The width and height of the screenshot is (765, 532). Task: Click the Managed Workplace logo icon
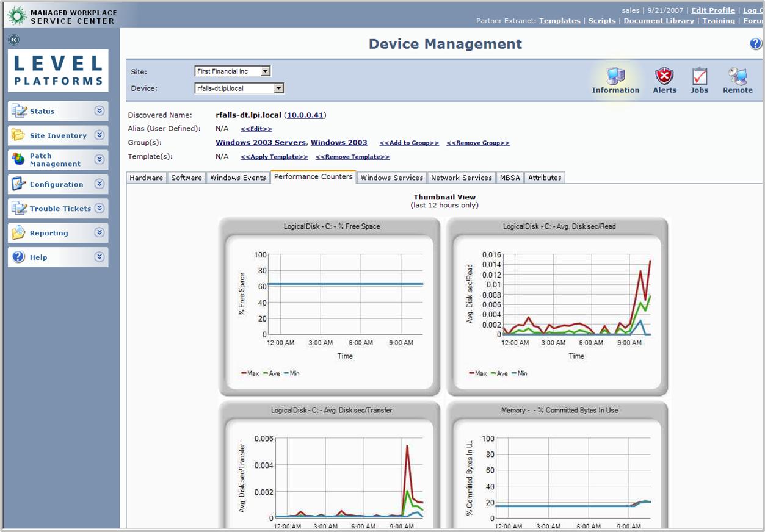pyautogui.click(x=16, y=16)
